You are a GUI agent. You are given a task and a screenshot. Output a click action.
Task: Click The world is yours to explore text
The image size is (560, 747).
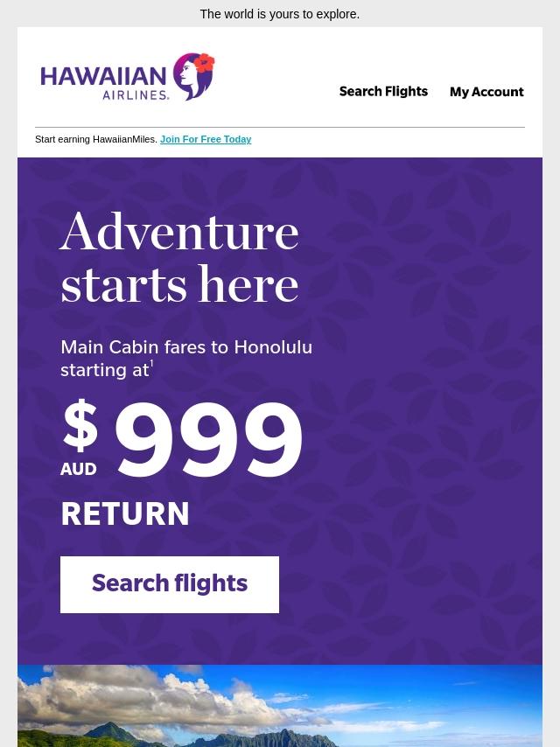point(280,14)
